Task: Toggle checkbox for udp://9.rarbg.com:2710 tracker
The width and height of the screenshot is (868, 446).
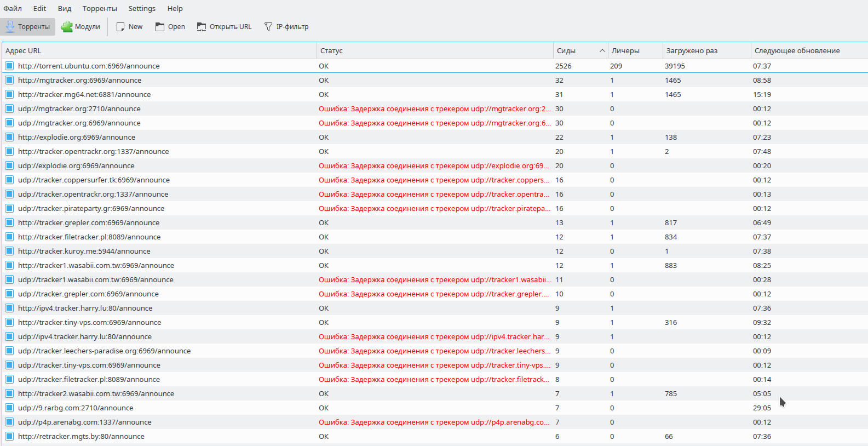Action: [9, 408]
